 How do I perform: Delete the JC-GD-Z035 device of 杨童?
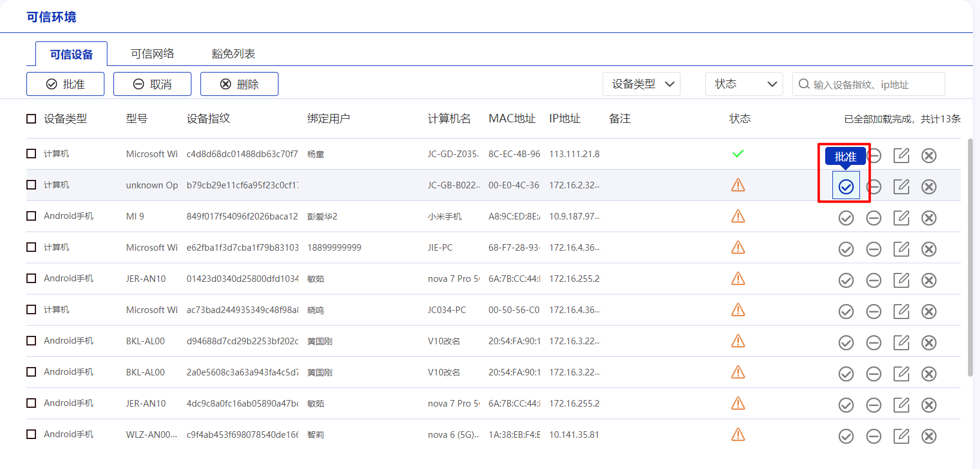tap(929, 155)
